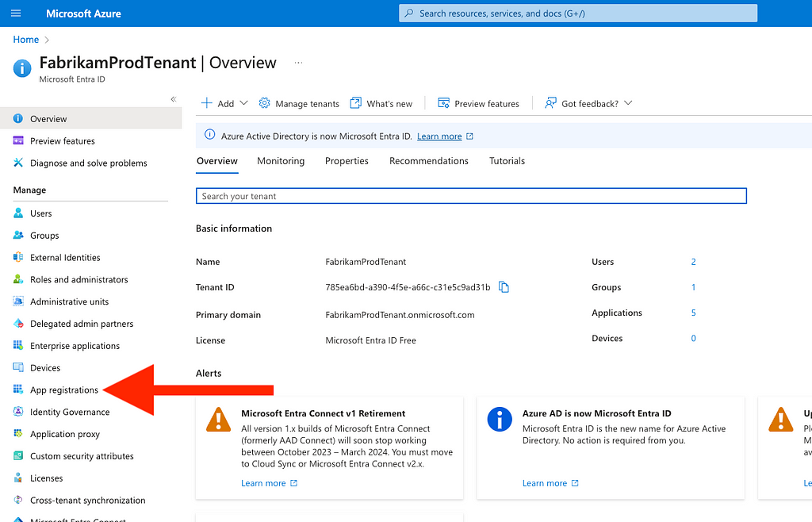This screenshot has width=812, height=522.
Task: Open Licenses menu item
Action: 47,478
